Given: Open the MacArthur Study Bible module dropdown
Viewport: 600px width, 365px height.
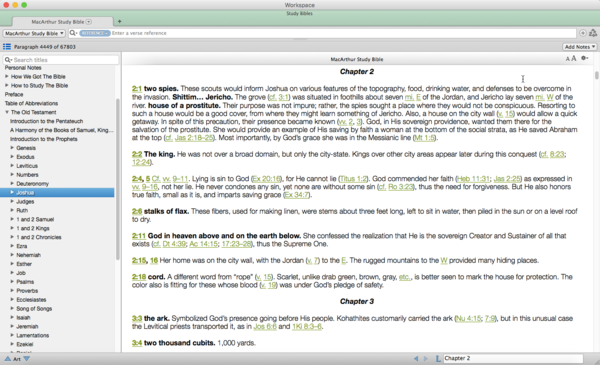Looking at the screenshot, I should 34,33.
